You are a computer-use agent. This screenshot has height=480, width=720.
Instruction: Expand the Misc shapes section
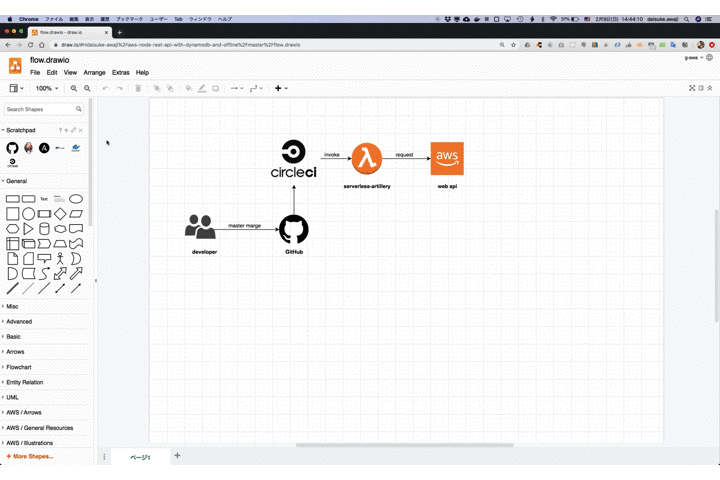point(10,306)
